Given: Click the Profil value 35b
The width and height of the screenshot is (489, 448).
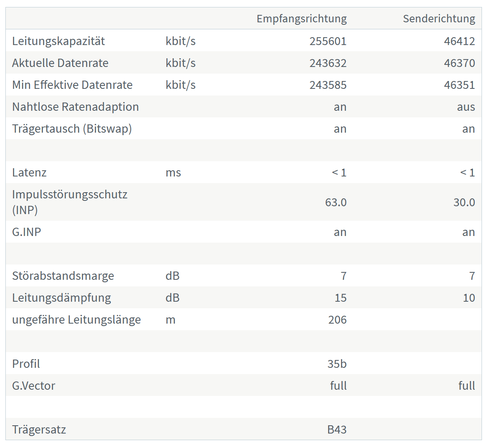Looking at the screenshot, I should click(x=337, y=364).
